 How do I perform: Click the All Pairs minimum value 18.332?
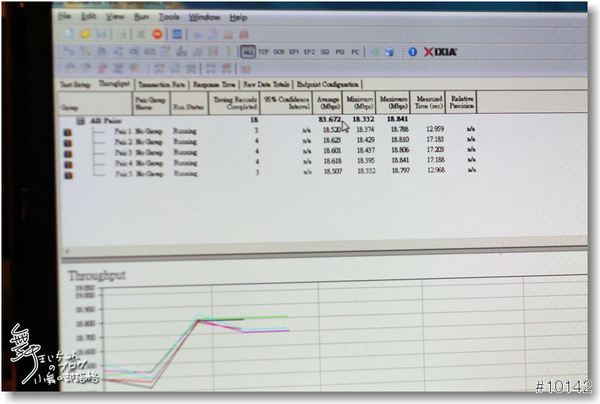pos(363,119)
